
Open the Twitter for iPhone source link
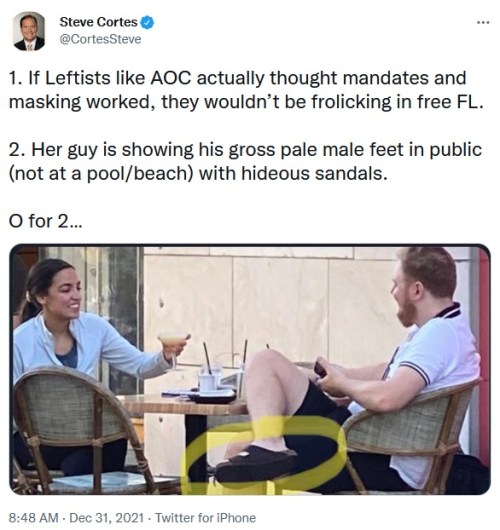click(206, 517)
